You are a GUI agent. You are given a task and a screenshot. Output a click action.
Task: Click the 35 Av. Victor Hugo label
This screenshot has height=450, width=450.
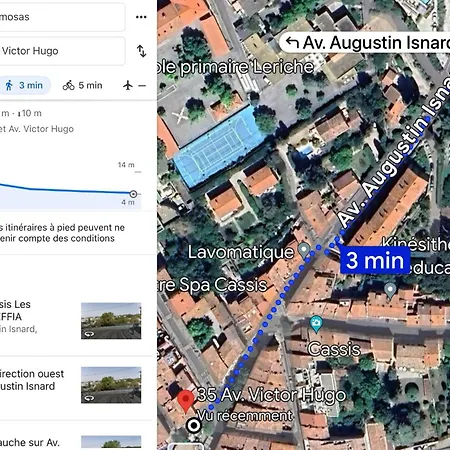tap(271, 395)
